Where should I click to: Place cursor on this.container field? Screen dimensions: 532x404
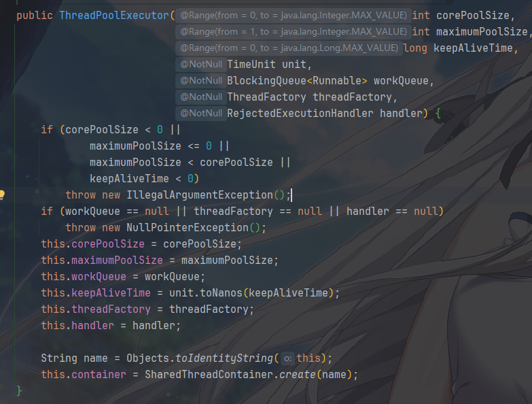coord(99,375)
